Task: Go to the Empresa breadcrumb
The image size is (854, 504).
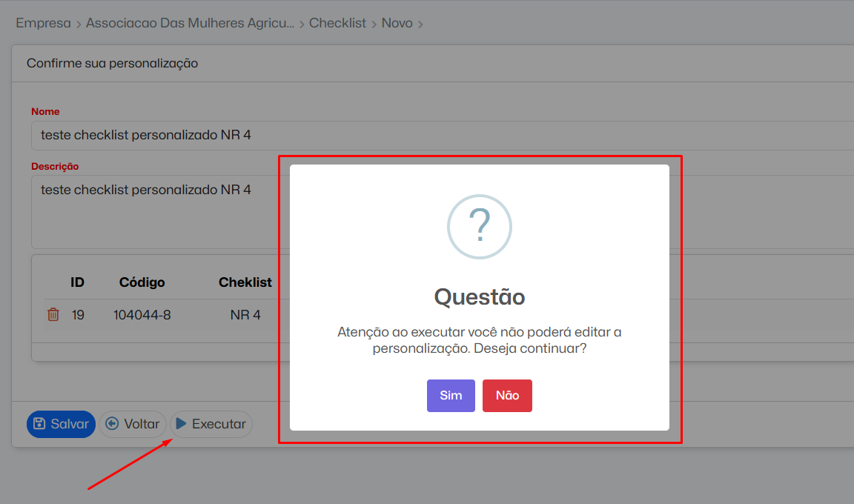Action: 43,23
